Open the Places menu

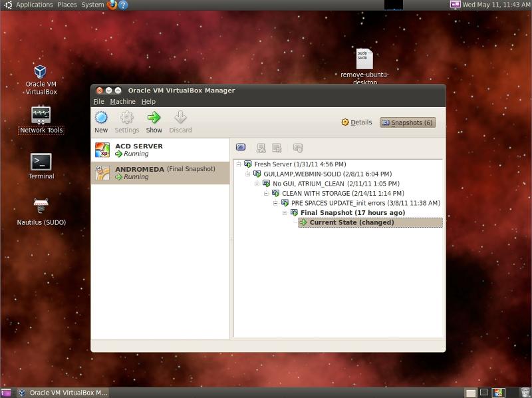67,5
